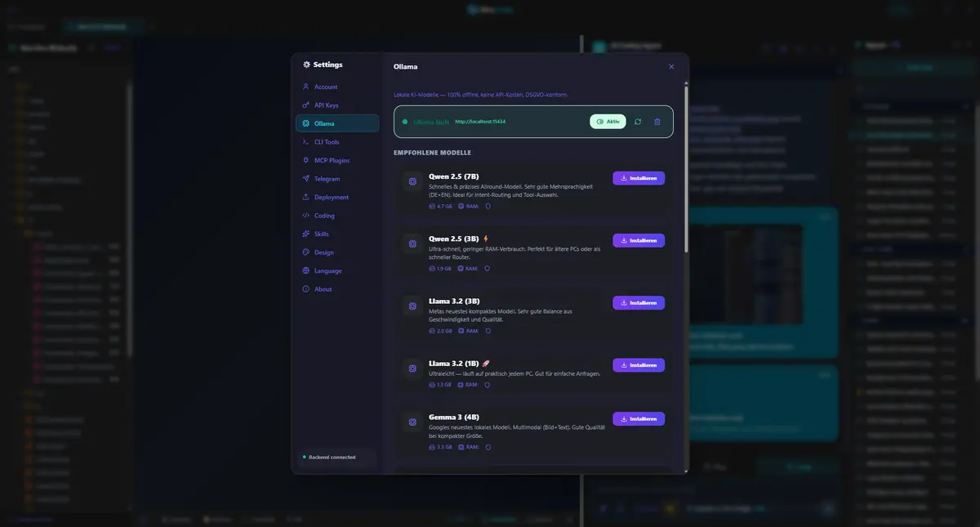
Task: Close the Settings dialog with the X
Action: coord(671,66)
